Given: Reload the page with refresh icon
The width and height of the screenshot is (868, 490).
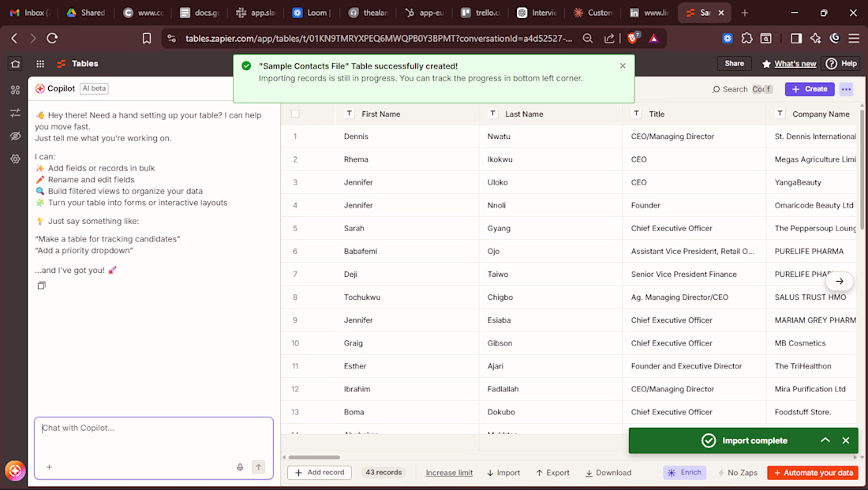Looking at the screenshot, I should 52,38.
